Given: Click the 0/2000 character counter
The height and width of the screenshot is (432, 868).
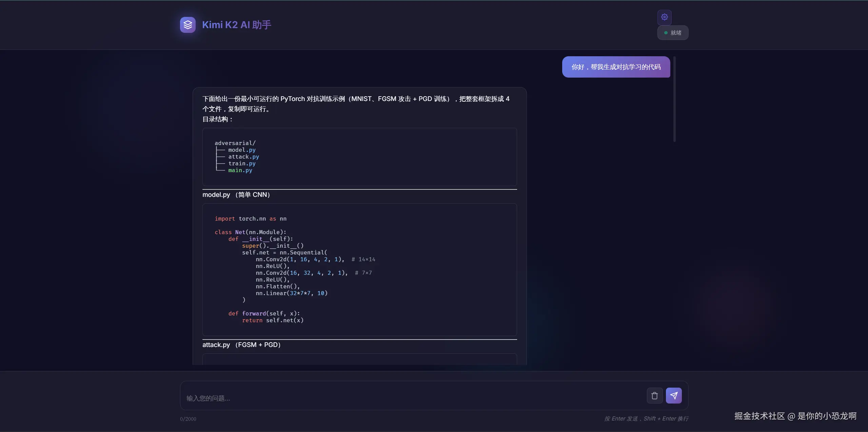Looking at the screenshot, I should coord(188,419).
